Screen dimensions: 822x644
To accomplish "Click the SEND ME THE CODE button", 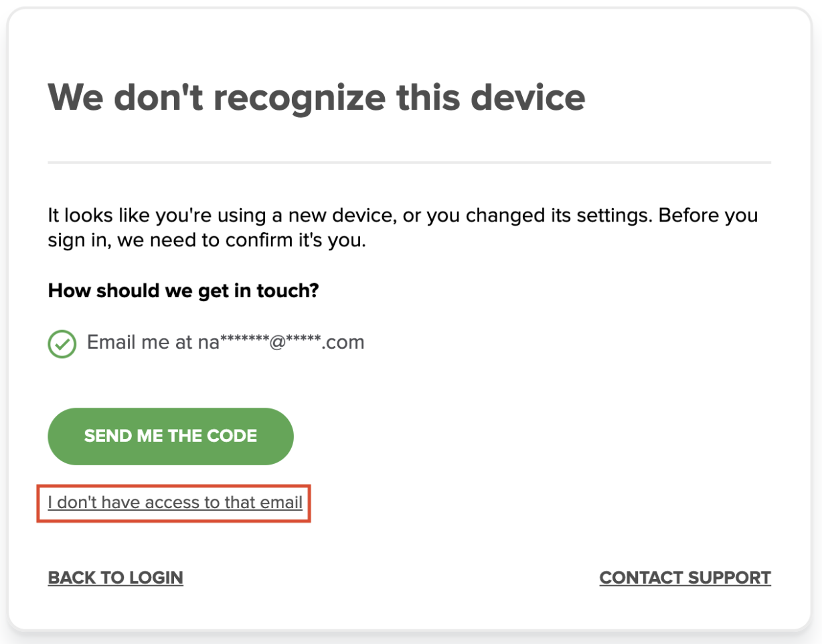I will (171, 436).
